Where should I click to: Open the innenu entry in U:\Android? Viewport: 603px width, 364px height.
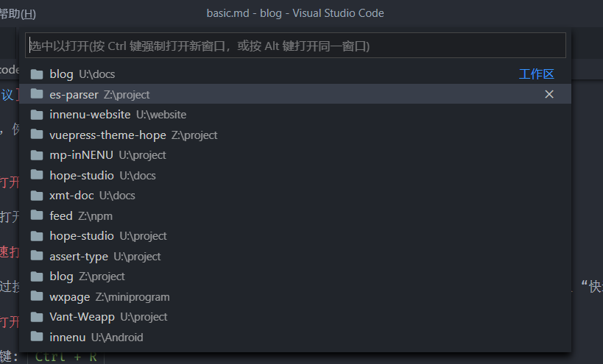click(96, 337)
